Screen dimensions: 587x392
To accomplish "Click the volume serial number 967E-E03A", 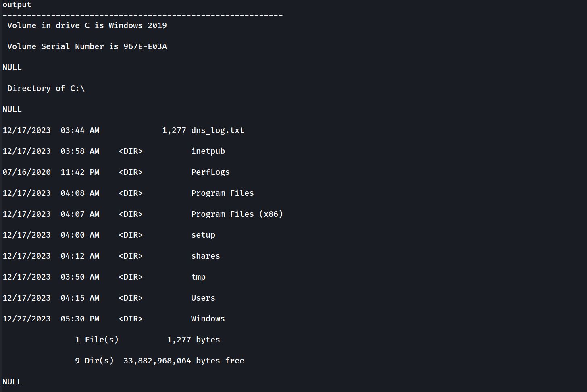I will tap(145, 47).
